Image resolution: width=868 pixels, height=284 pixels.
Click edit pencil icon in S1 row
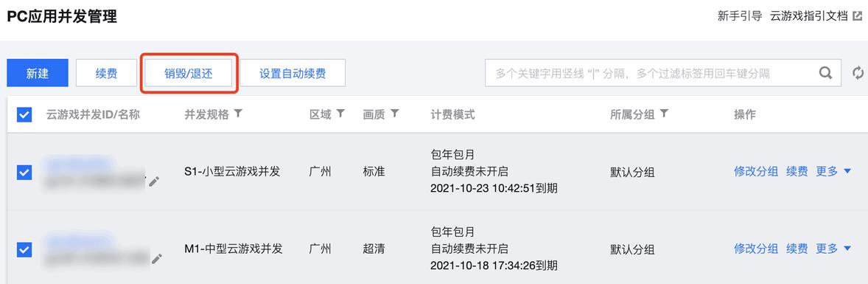[x=154, y=181]
